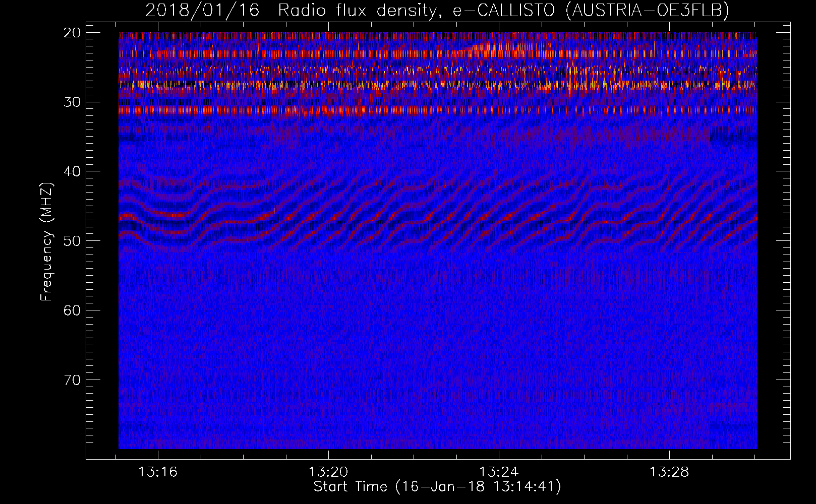The height and width of the screenshot is (504, 816).
Task: Click the 60 frequency tick label
Action: (73, 310)
